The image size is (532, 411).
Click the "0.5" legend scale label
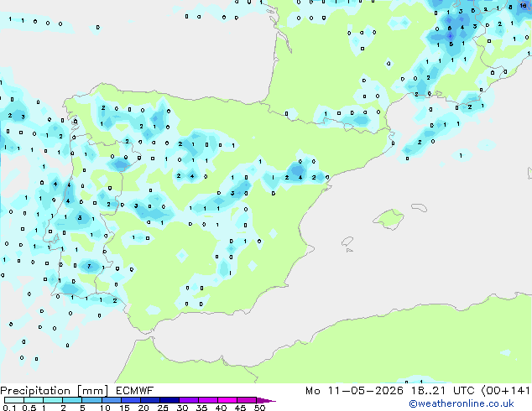[x=29, y=408]
